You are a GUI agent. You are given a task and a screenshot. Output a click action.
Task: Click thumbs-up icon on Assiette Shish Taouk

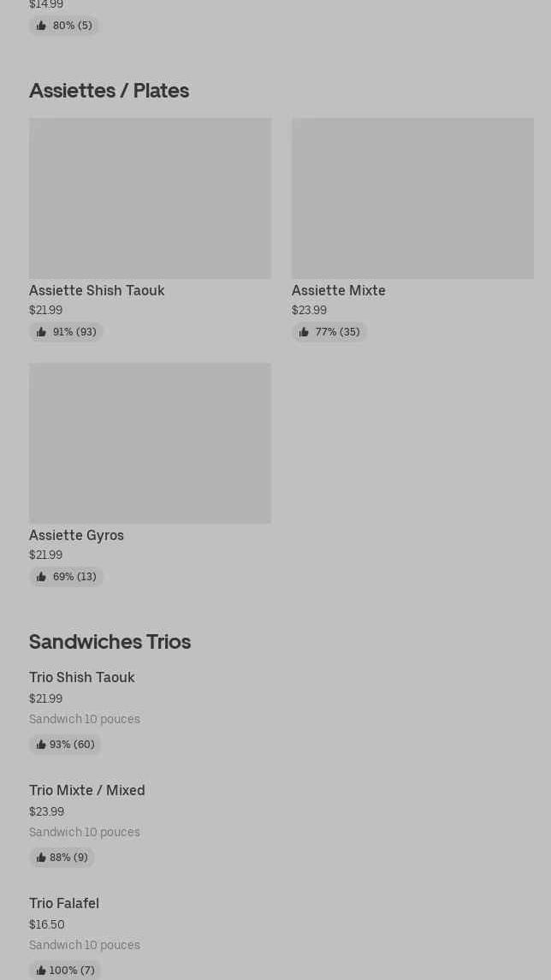(41, 332)
